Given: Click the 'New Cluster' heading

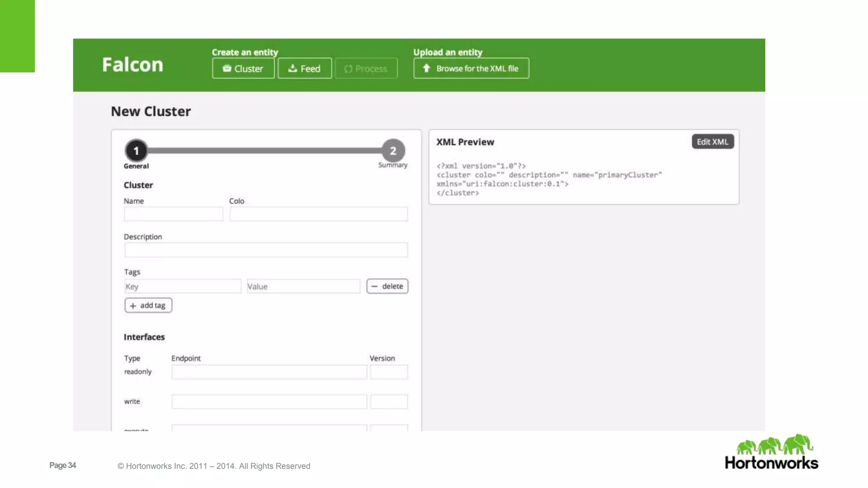Looking at the screenshot, I should 151,111.
